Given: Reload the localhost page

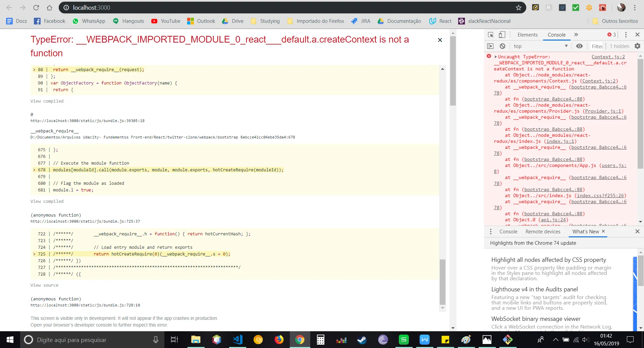Looking at the screenshot, I should 36,8.
